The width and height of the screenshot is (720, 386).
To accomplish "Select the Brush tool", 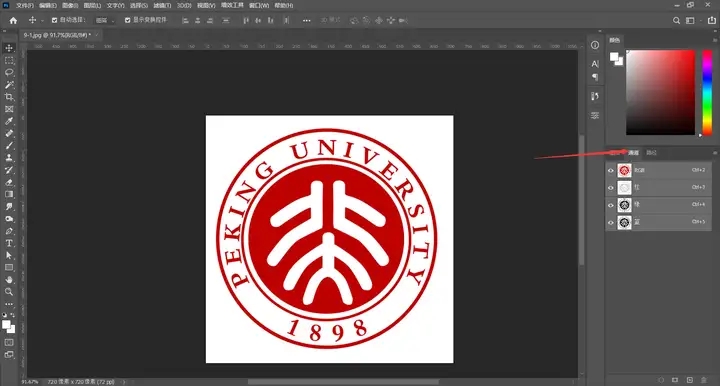I will (x=9, y=145).
